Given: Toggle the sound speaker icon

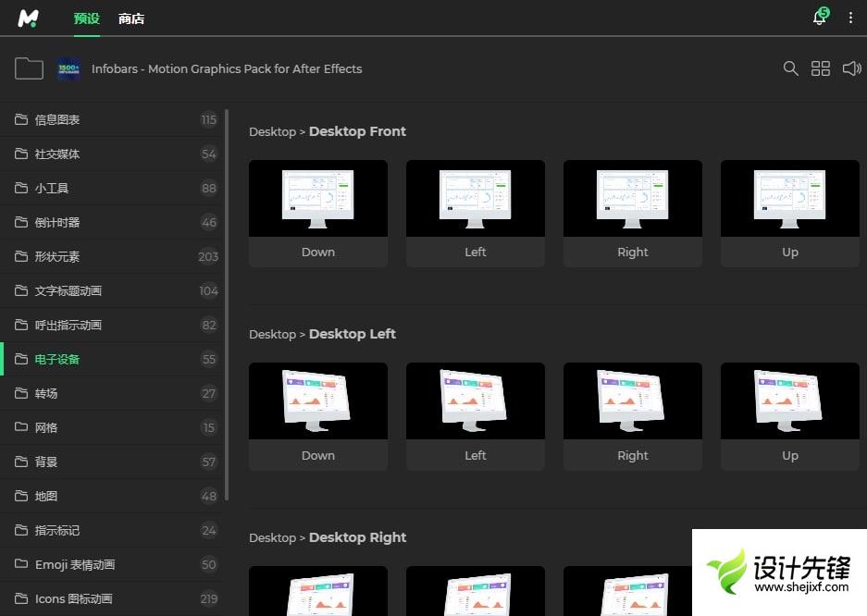Looking at the screenshot, I should pyautogui.click(x=851, y=68).
